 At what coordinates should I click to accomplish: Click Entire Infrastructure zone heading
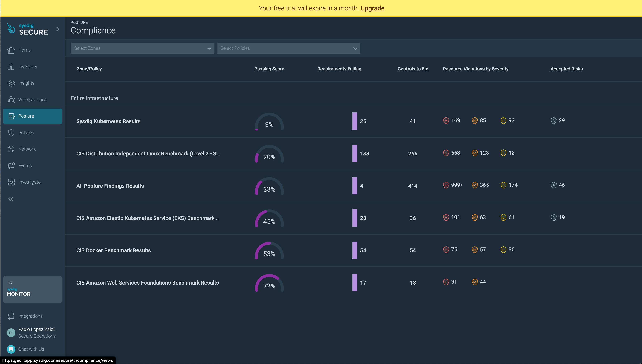pos(94,98)
